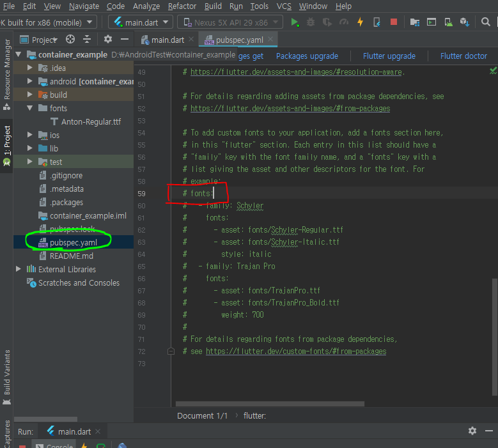498x448 pixels.
Task: Expand the .idea folder
Action: (x=30, y=68)
